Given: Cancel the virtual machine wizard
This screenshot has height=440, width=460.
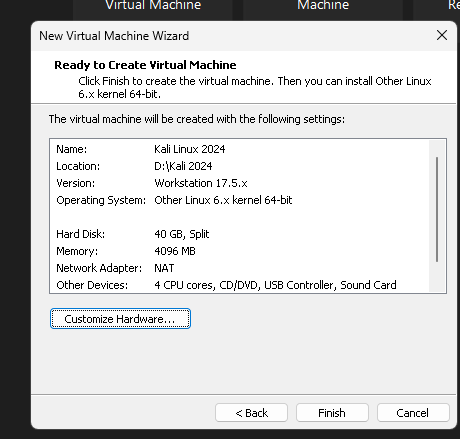Looking at the screenshot, I should 413,413.
